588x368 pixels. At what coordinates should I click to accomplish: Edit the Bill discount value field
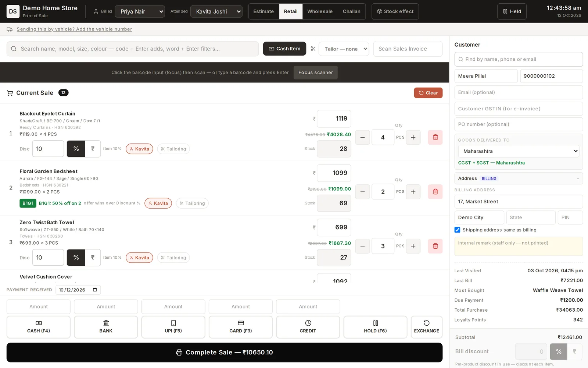531,351
